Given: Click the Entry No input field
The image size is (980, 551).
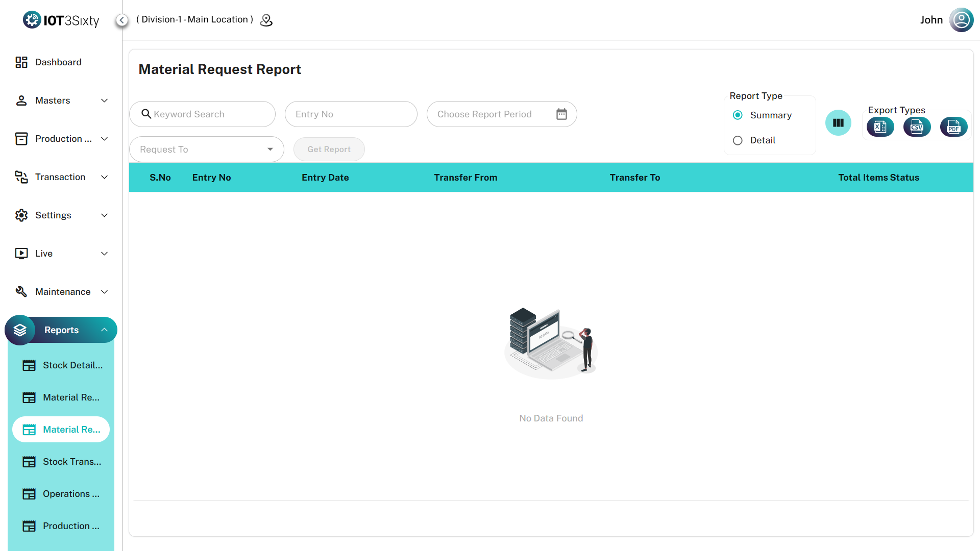Looking at the screenshot, I should (351, 114).
